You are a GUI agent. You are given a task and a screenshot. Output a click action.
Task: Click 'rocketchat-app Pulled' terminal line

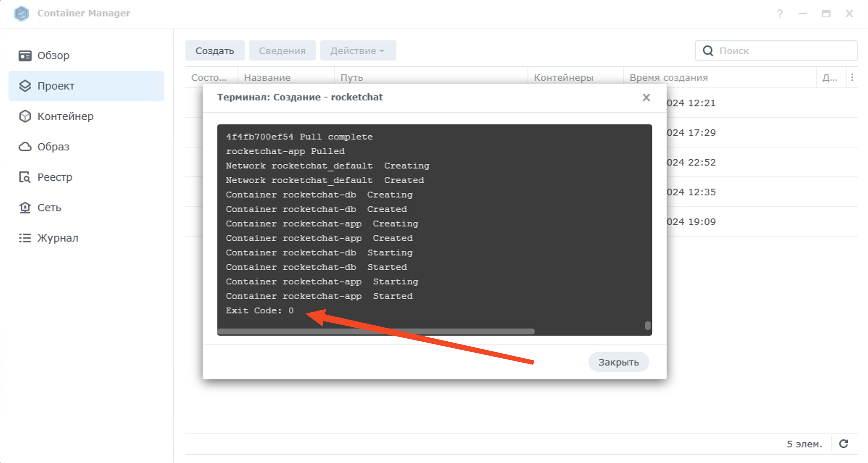285,151
